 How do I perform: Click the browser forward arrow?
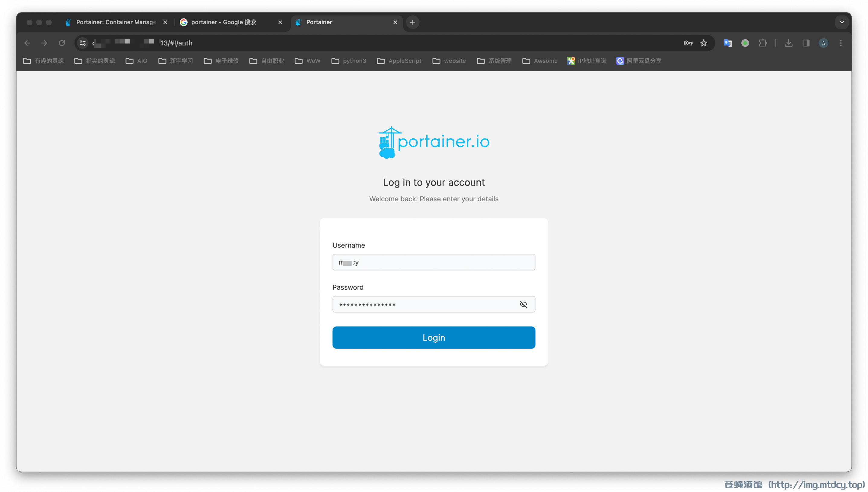44,43
